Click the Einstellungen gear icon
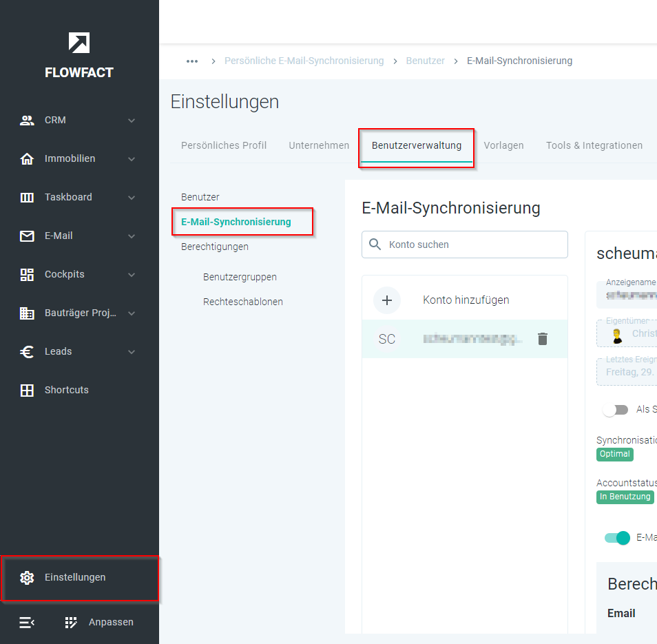This screenshot has width=657, height=644. (x=27, y=578)
